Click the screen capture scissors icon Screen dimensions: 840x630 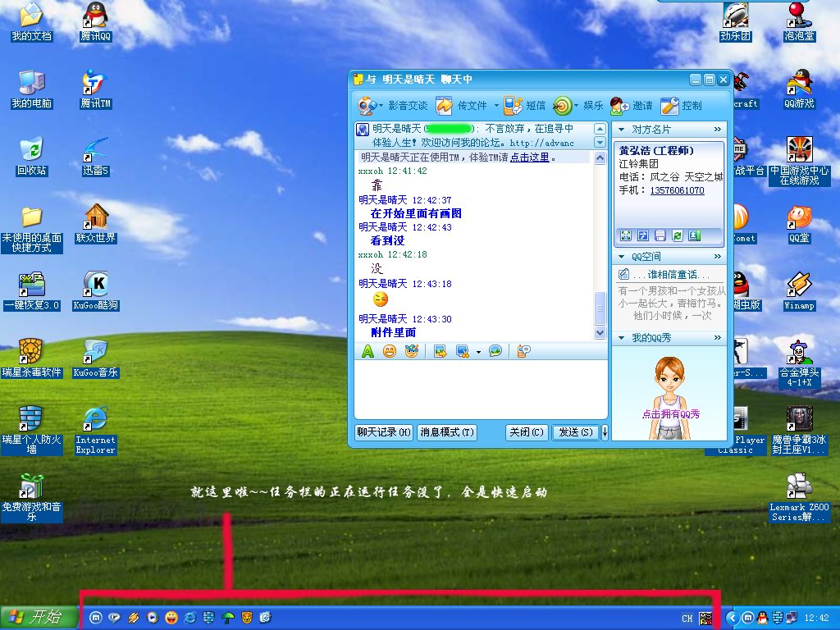pos(463,351)
